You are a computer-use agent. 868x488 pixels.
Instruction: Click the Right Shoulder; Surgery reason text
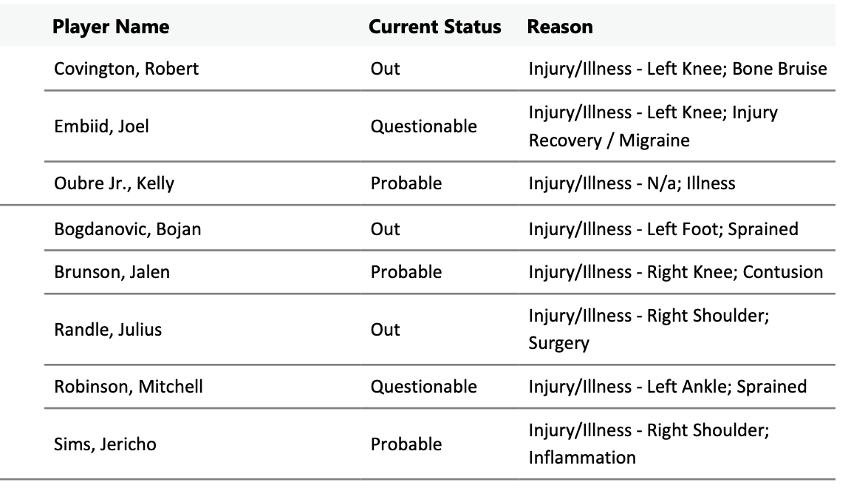click(x=649, y=330)
